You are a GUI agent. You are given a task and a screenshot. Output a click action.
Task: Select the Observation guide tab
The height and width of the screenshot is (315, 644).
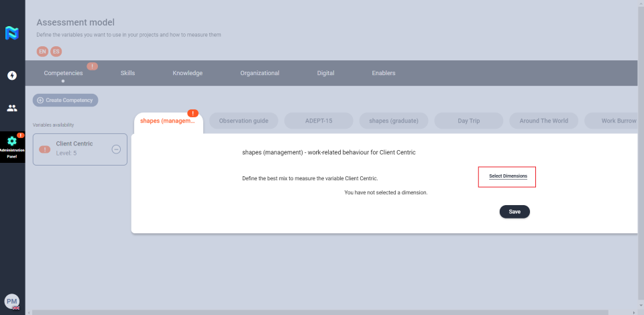[x=243, y=121]
